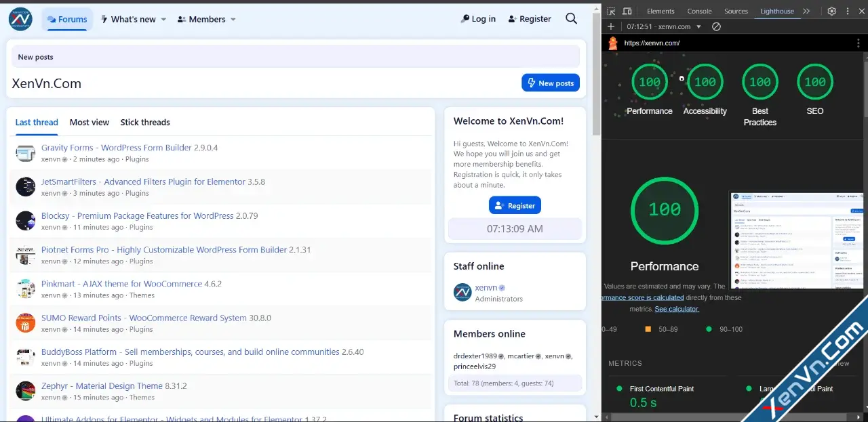Viewport: 868px width, 422px height.
Task: Select the Most view tab
Action: pyautogui.click(x=90, y=123)
